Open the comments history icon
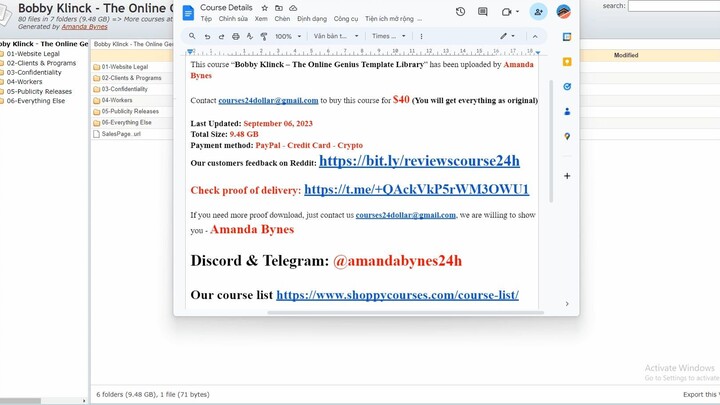The width and height of the screenshot is (720, 405). click(x=483, y=12)
